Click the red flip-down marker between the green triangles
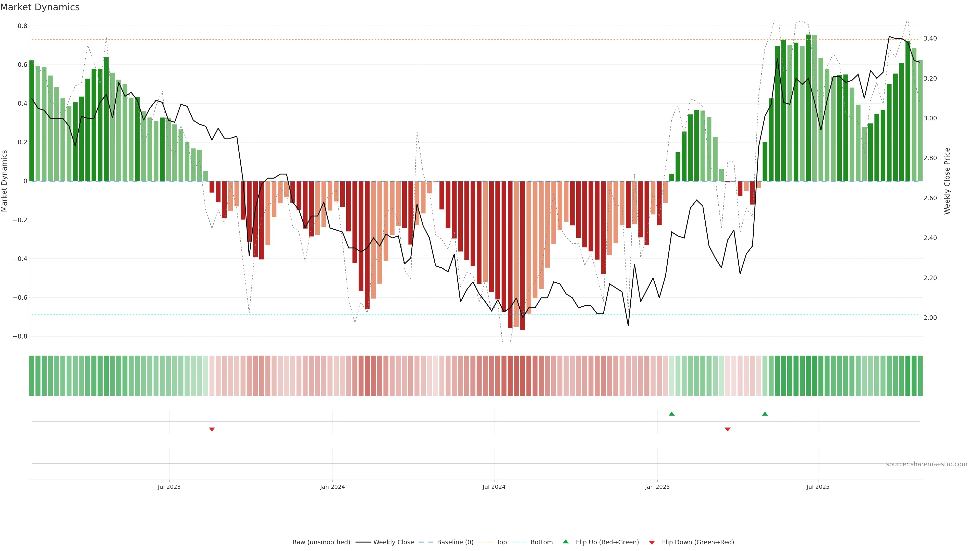 (x=727, y=429)
